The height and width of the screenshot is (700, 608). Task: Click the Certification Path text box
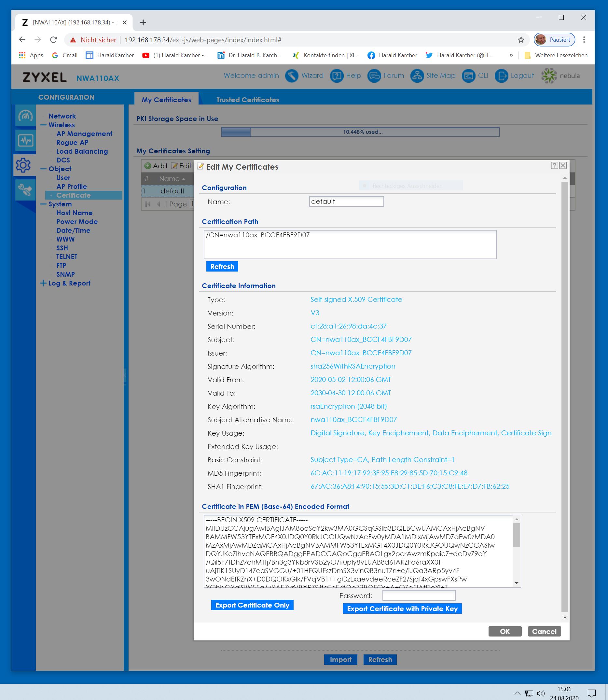[x=350, y=244]
